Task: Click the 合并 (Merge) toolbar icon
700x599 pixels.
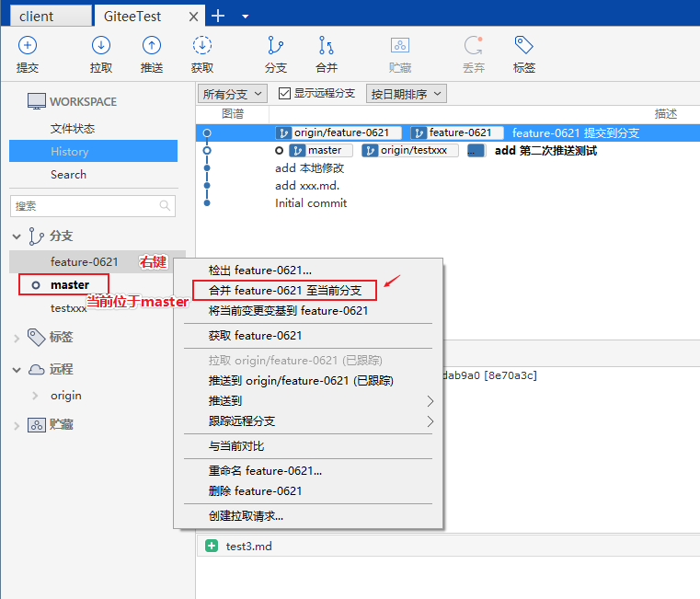Action: coord(327,53)
